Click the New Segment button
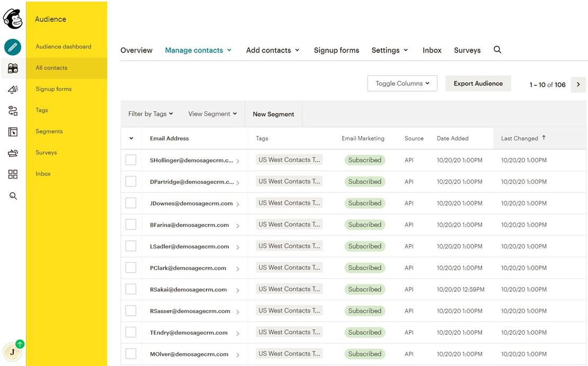This screenshot has width=588, height=366. (x=273, y=114)
